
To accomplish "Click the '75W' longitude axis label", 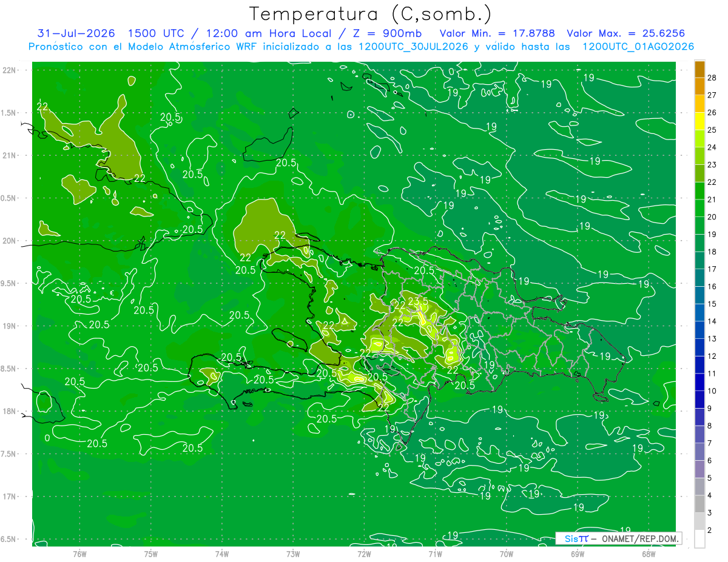I will (151, 554).
